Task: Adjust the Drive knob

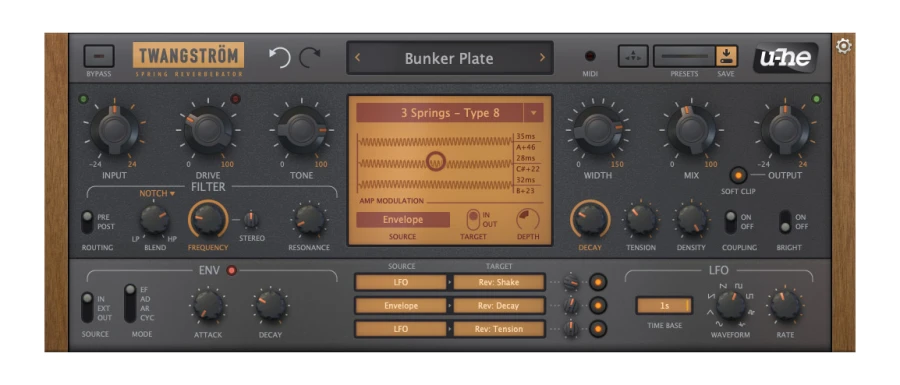Action: 208,130
